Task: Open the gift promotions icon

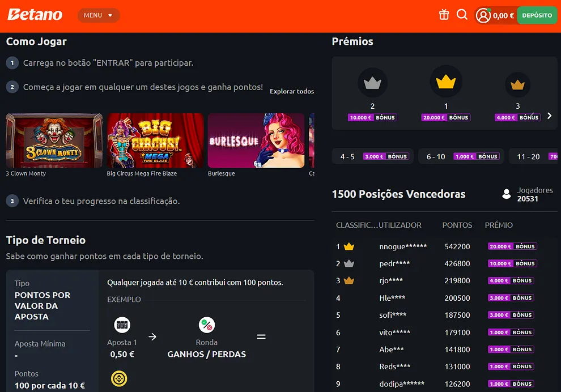Action: (x=444, y=15)
